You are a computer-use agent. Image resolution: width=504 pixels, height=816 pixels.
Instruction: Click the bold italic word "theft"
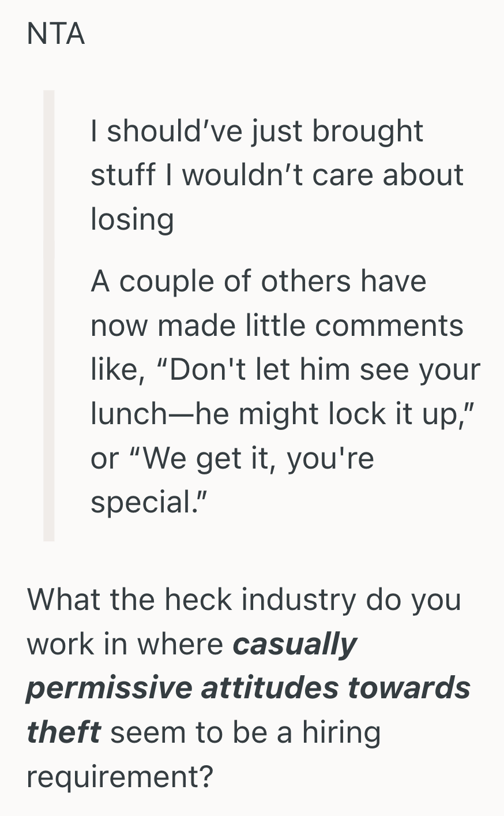point(63,732)
